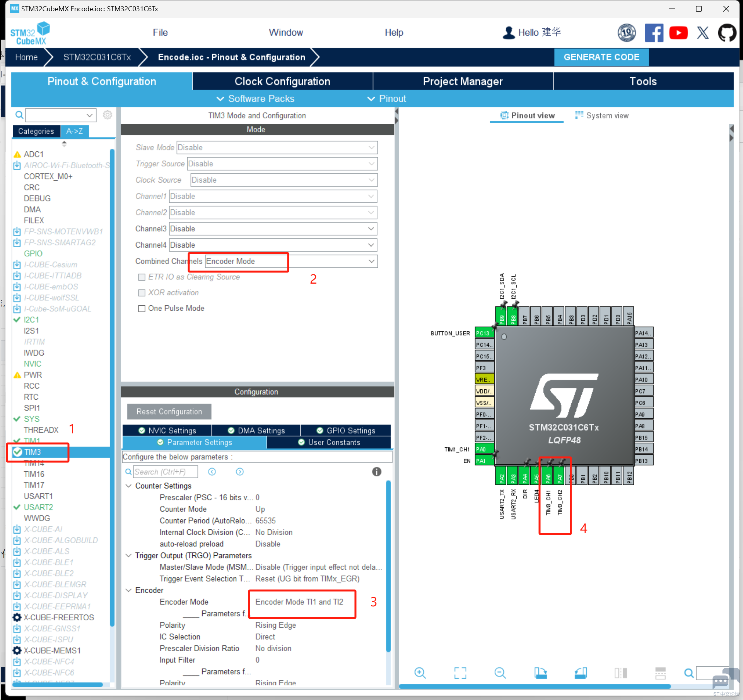This screenshot has width=743, height=700.
Task: Open the ST Facebook page icon
Action: tap(654, 33)
